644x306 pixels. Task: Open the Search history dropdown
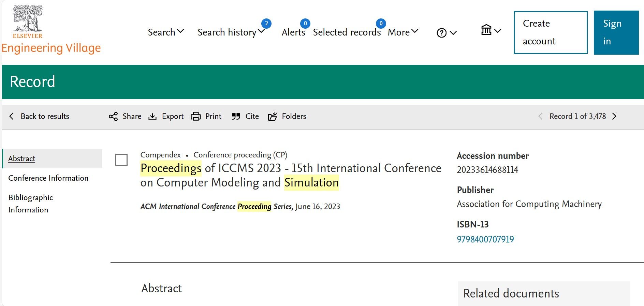[231, 32]
